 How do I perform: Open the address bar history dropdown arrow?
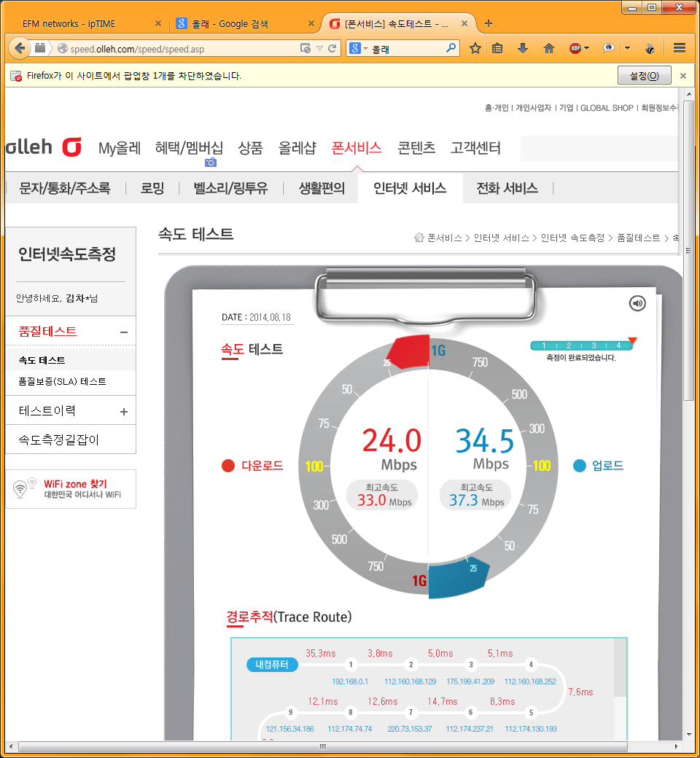[319, 48]
